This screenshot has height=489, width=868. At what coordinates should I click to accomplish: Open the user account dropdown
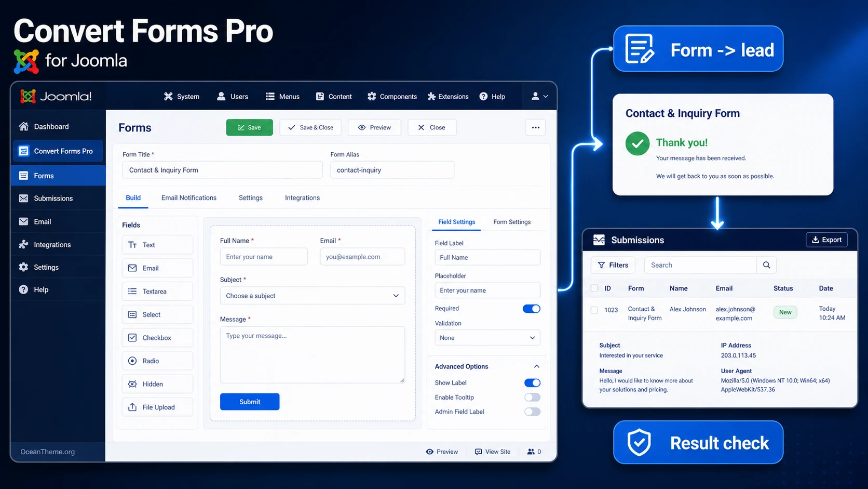coord(539,97)
